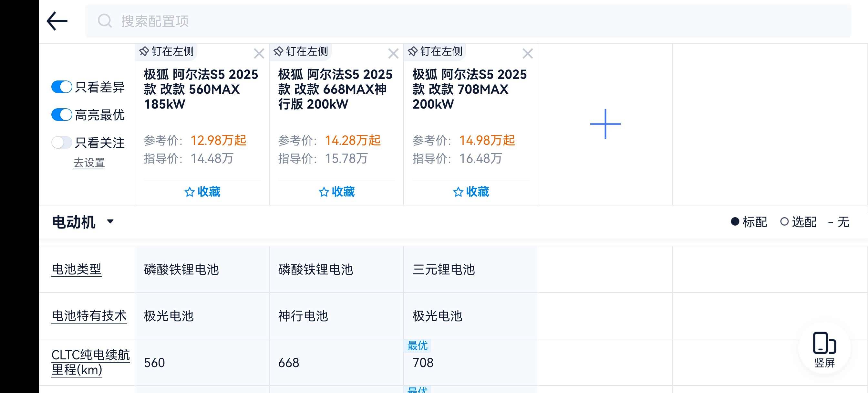This screenshot has height=393, width=868.
Task: Switch to portrait with 竖屏 button
Action: pos(824,349)
